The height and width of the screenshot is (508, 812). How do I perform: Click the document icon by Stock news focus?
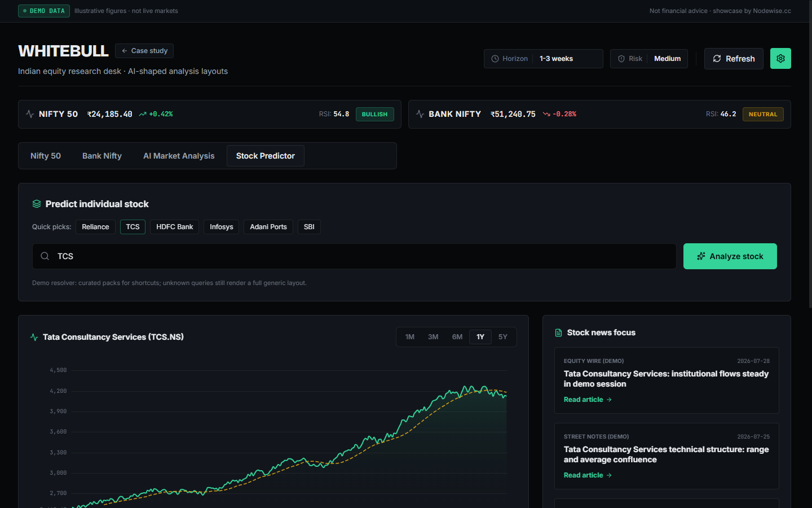(559, 333)
